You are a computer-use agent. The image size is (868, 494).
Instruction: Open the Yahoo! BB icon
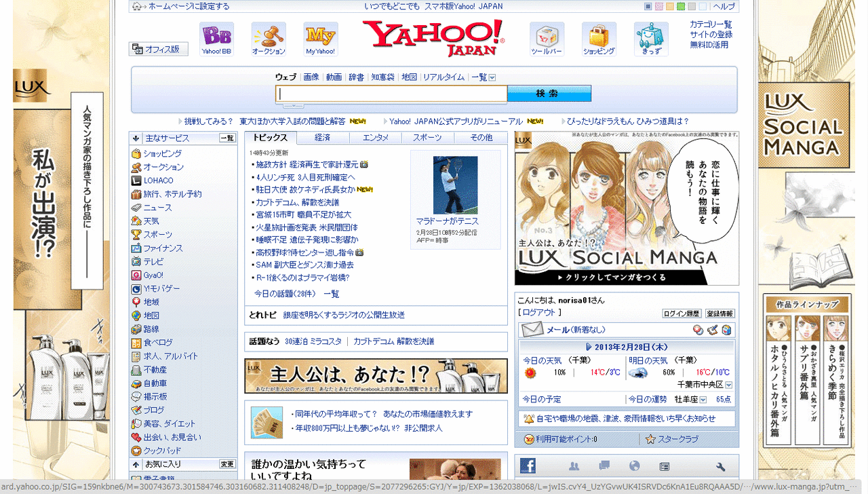tap(216, 39)
